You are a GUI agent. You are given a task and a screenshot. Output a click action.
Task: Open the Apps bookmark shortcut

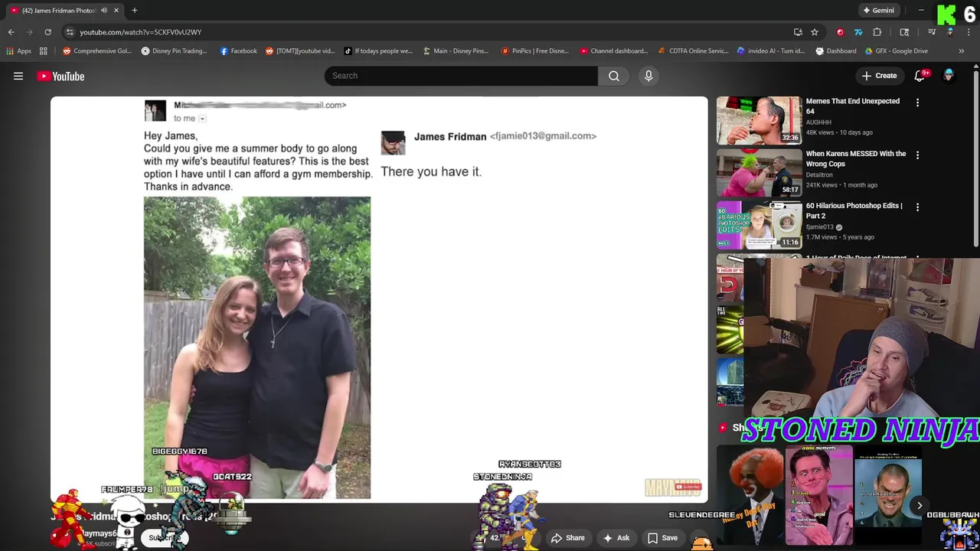[x=19, y=51]
